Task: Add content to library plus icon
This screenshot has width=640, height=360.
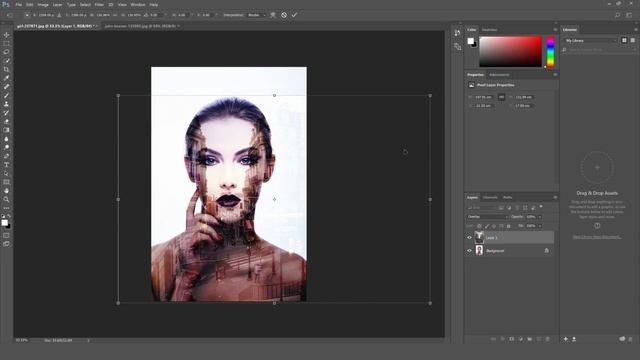Action: (x=566, y=339)
